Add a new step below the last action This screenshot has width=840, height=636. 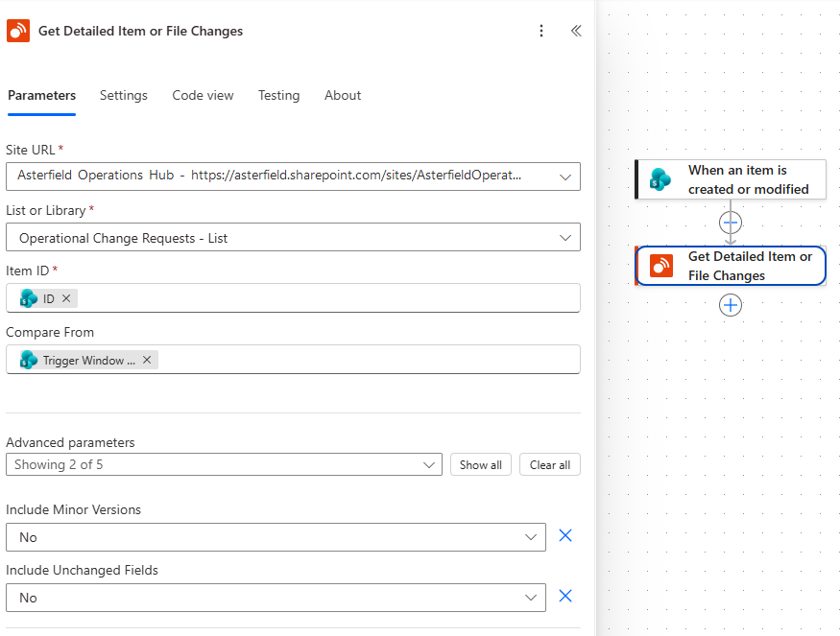pos(731,305)
